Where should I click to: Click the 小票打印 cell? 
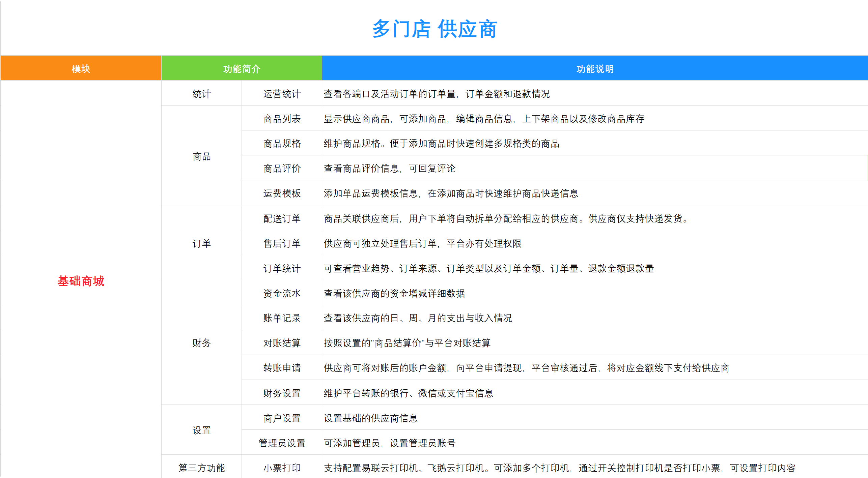click(282, 468)
